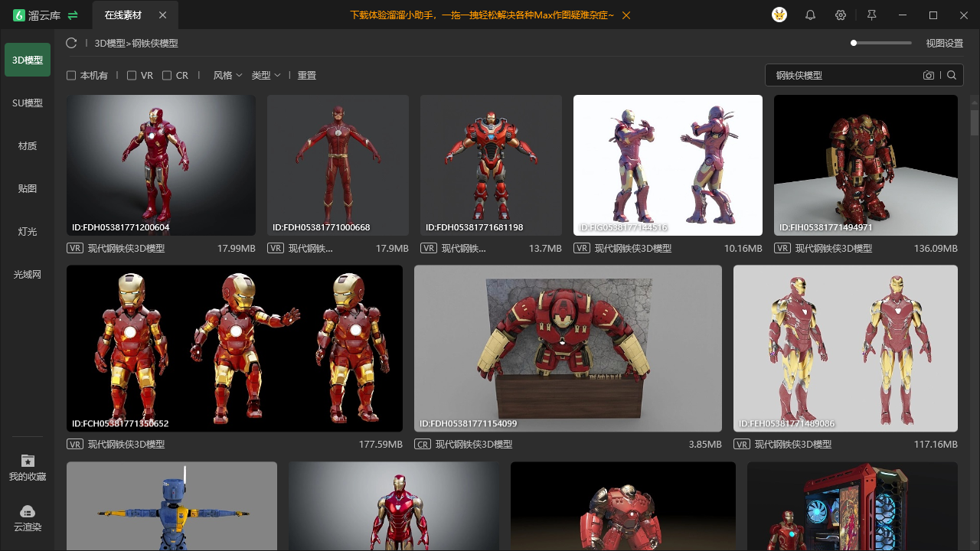Screen dimensions: 980x551
Task: Click the 重置 reset button
Action: [x=307, y=76]
